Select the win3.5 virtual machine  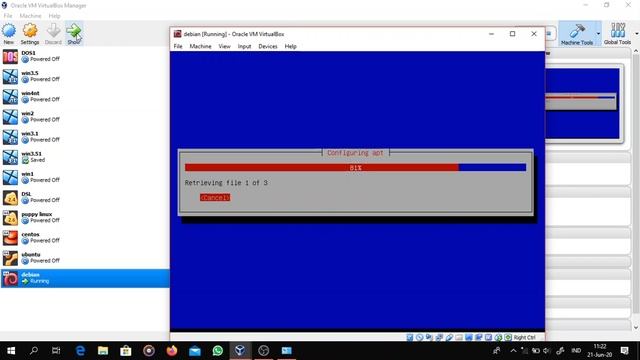click(85, 76)
